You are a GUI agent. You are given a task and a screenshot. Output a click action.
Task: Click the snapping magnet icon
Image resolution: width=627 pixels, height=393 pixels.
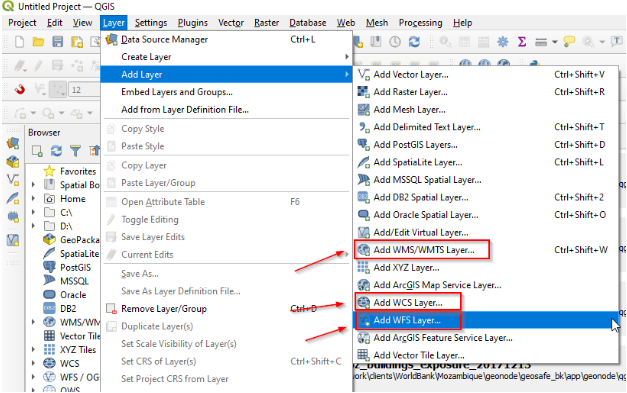[x=20, y=89]
